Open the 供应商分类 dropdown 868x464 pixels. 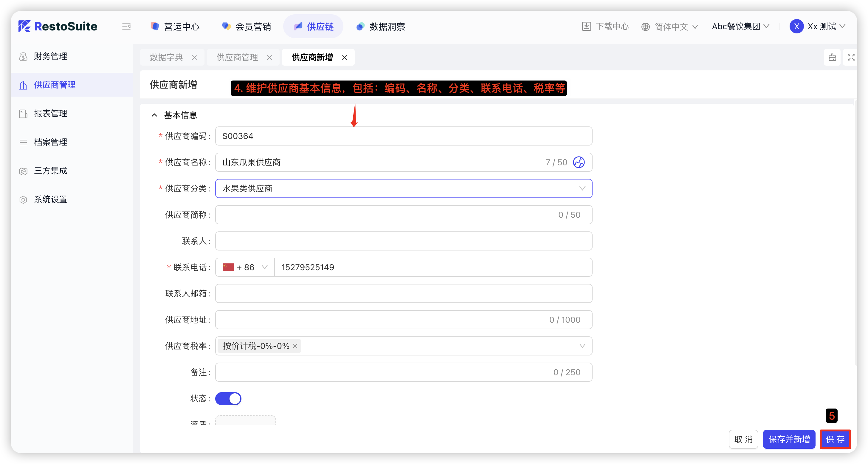(x=403, y=188)
